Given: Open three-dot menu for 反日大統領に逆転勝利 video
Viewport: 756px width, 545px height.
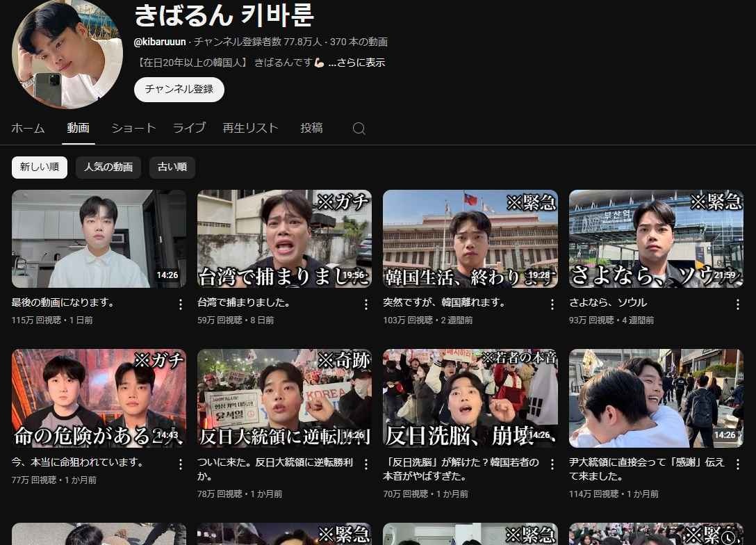Looking at the screenshot, I should [x=366, y=464].
